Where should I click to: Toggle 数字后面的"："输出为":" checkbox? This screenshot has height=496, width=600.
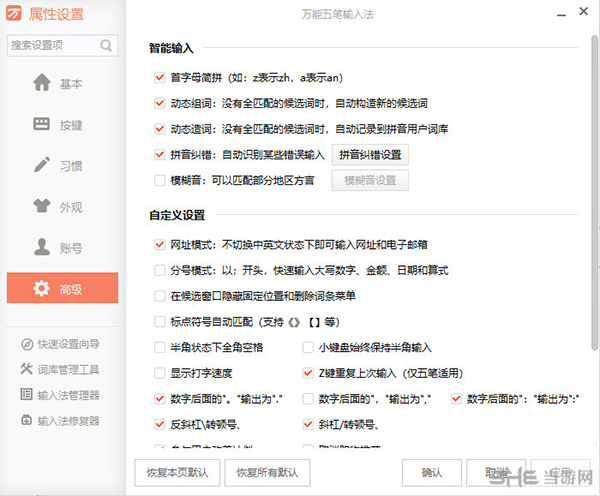point(456,399)
